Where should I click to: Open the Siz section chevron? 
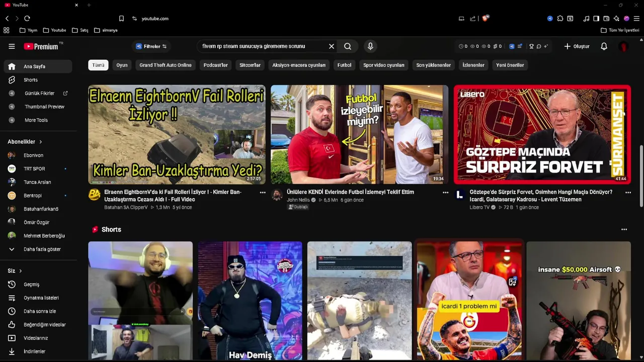click(20, 271)
